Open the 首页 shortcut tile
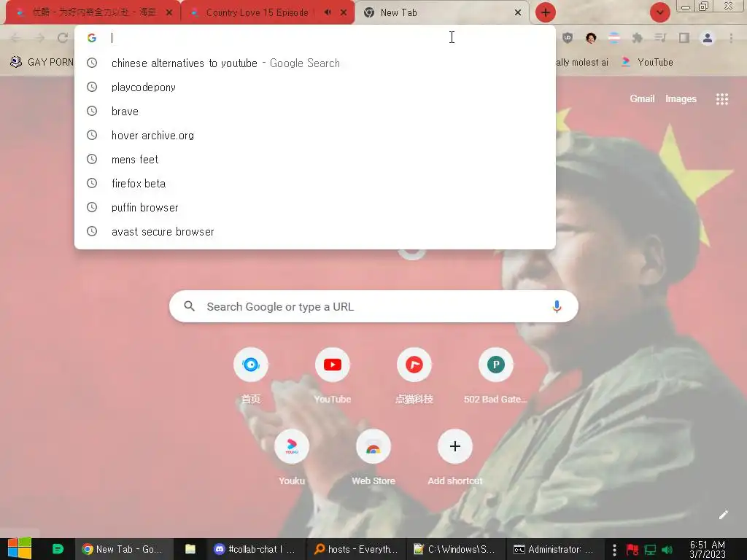747x560 pixels. click(x=251, y=377)
